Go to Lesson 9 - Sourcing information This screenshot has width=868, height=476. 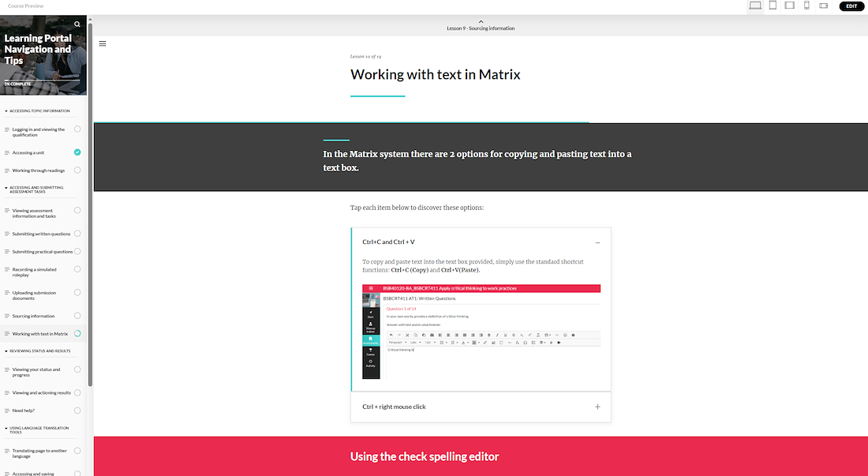tap(481, 28)
